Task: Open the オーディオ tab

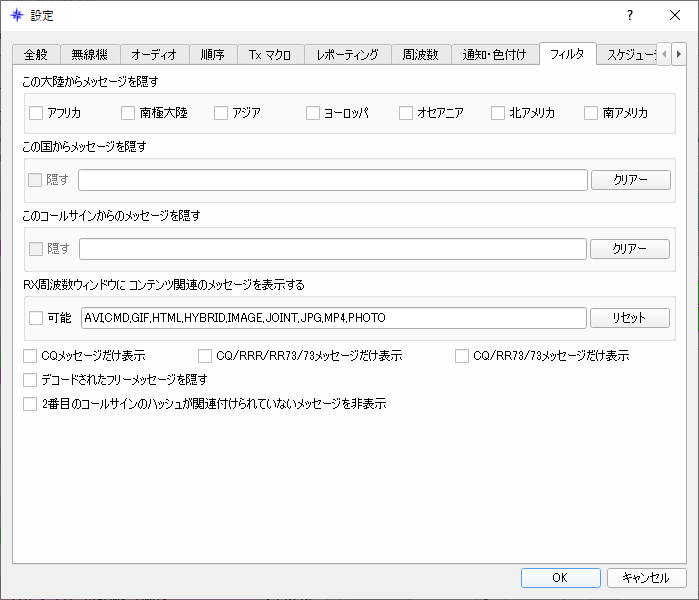Action: (x=154, y=55)
